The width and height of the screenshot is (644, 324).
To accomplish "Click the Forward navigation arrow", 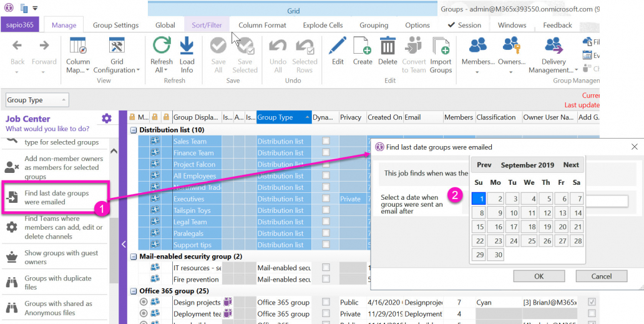I will [44, 45].
